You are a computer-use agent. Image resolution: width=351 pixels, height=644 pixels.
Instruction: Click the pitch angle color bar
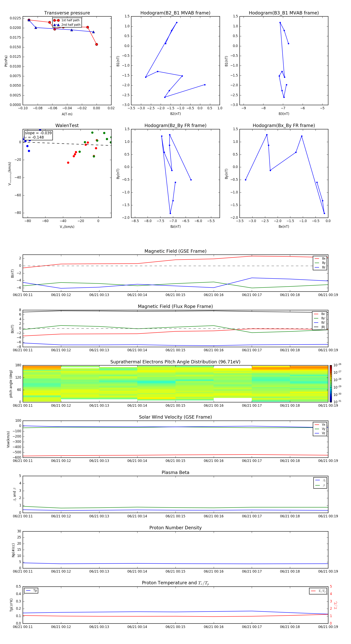pyautogui.click(x=331, y=384)
